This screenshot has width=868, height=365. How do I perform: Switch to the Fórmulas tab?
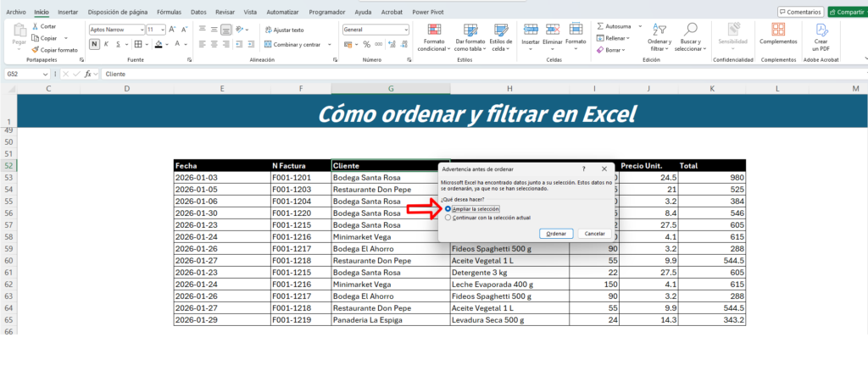pyautogui.click(x=169, y=12)
